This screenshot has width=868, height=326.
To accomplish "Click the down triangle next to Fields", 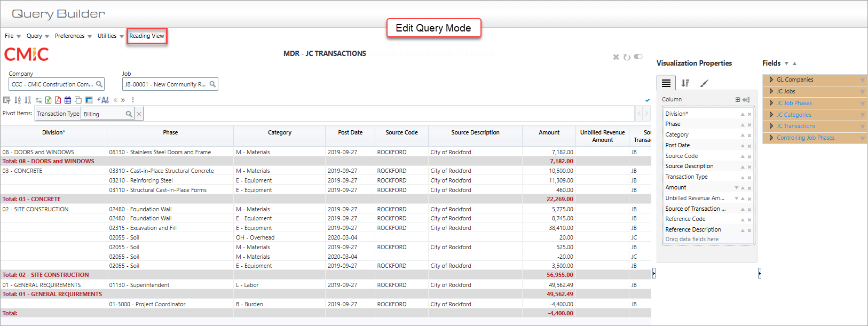I will (786, 63).
